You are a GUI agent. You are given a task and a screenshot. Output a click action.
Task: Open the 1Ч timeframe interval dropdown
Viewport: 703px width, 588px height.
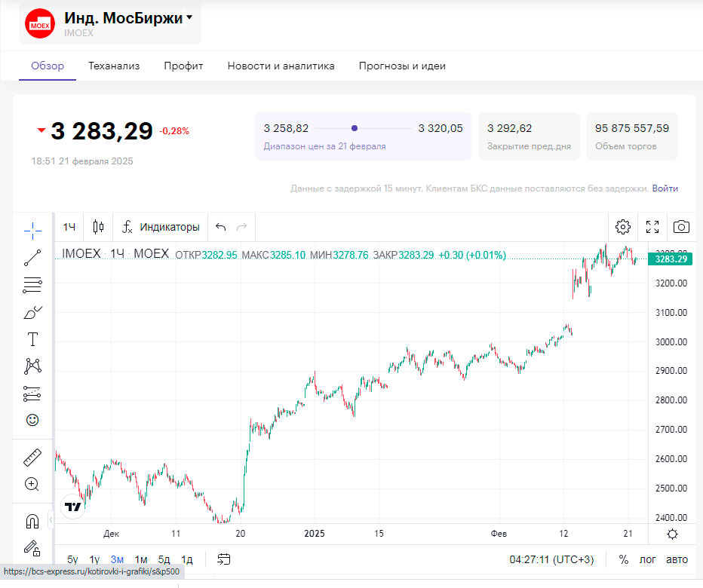[x=69, y=227]
